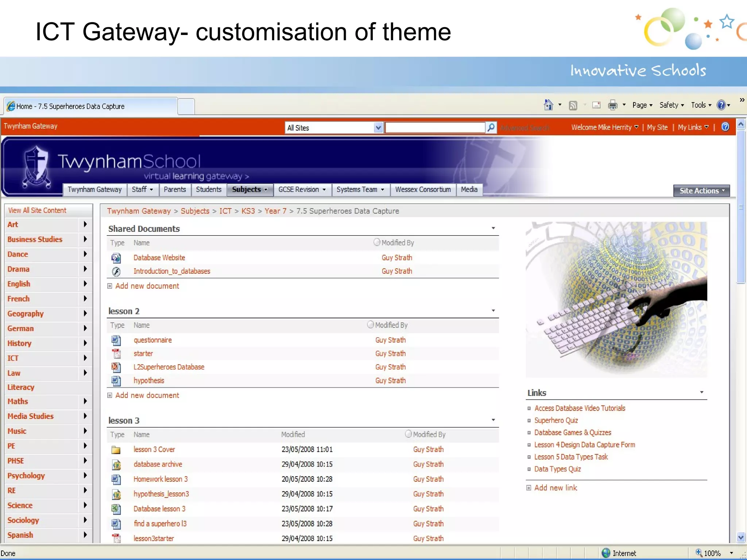This screenshot has width=747, height=560.
Task: Click the folder icon for lesson 3 Cover
Action: tap(116, 450)
